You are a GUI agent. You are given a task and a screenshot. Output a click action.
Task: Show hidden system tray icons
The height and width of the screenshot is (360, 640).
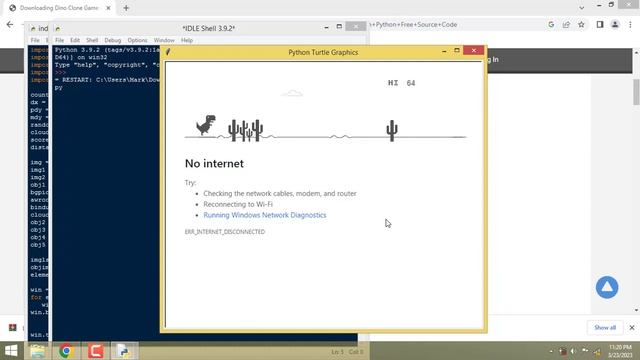coord(551,351)
